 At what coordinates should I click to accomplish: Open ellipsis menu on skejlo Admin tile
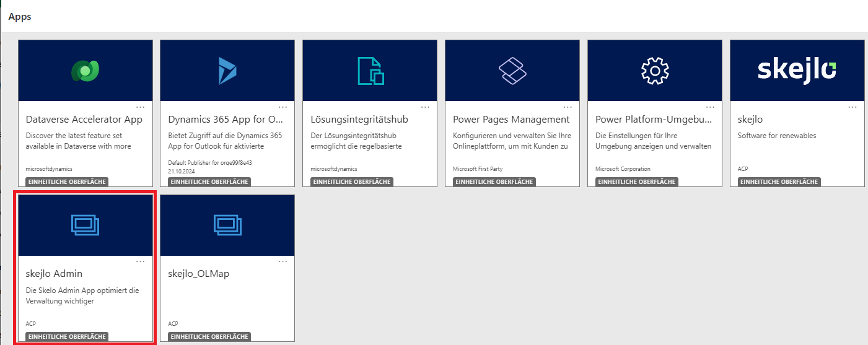(x=141, y=261)
